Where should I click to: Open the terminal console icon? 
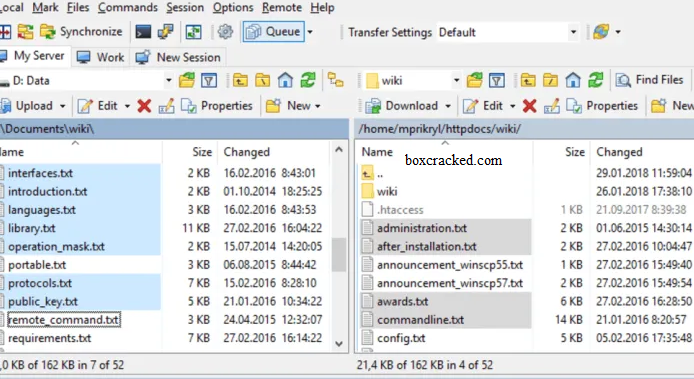pos(143,32)
